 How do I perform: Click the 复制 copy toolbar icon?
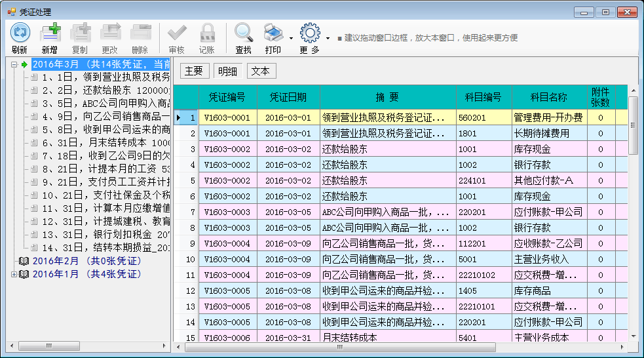pos(80,33)
